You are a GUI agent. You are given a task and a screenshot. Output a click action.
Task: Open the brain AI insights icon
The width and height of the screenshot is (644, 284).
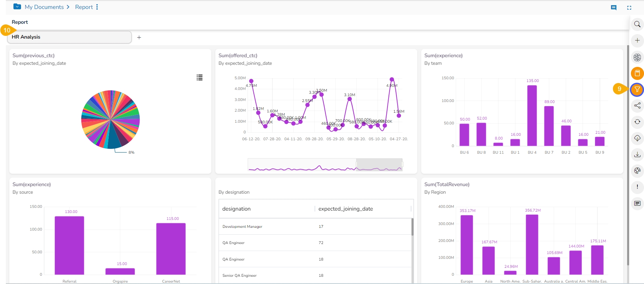coord(637,57)
